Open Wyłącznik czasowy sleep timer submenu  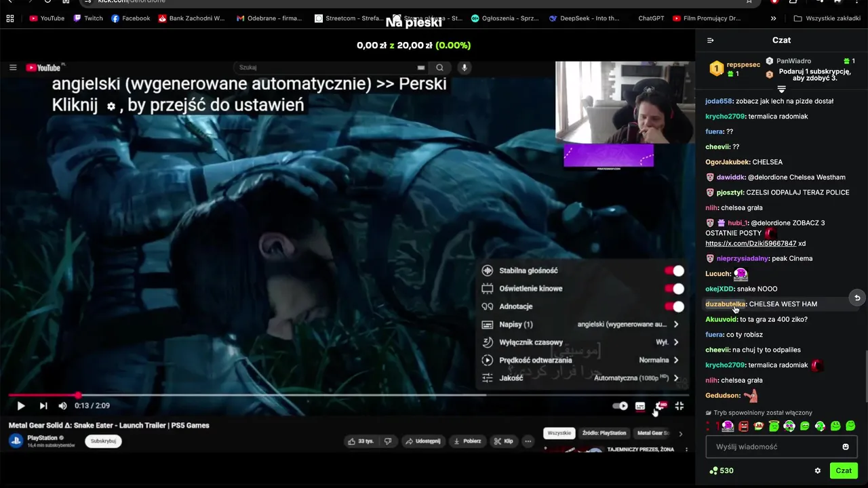pyautogui.click(x=580, y=342)
